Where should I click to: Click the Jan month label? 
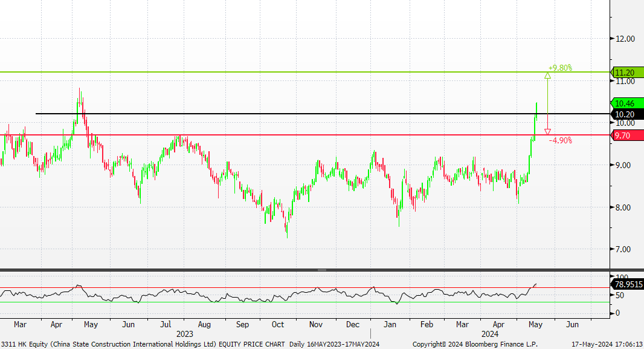[x=390, y=324]
